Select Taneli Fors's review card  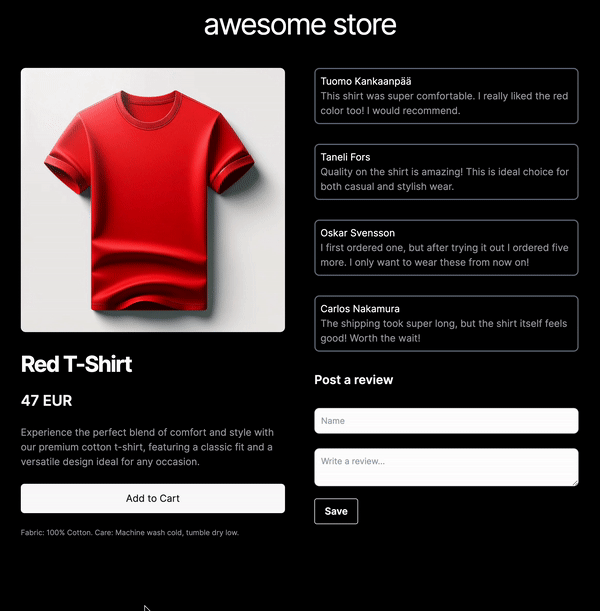[446, 172]
